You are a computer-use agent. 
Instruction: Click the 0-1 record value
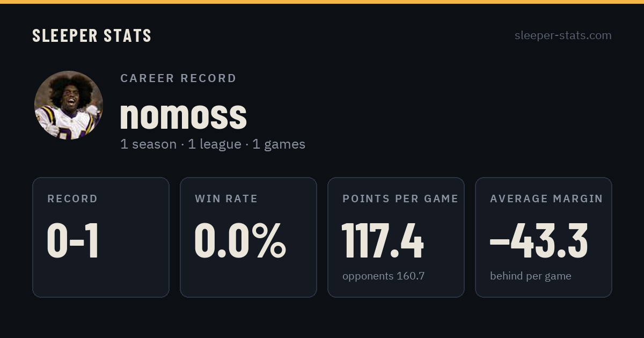[73, 241]
